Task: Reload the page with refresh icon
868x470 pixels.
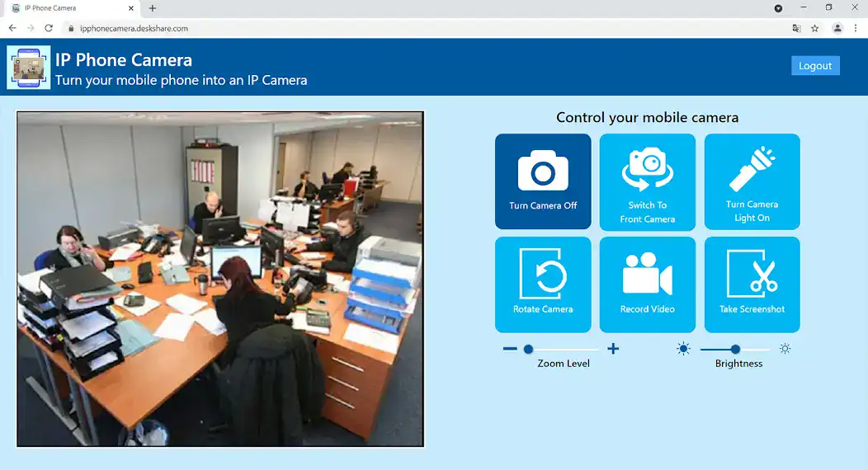Action: click(49, 28)
